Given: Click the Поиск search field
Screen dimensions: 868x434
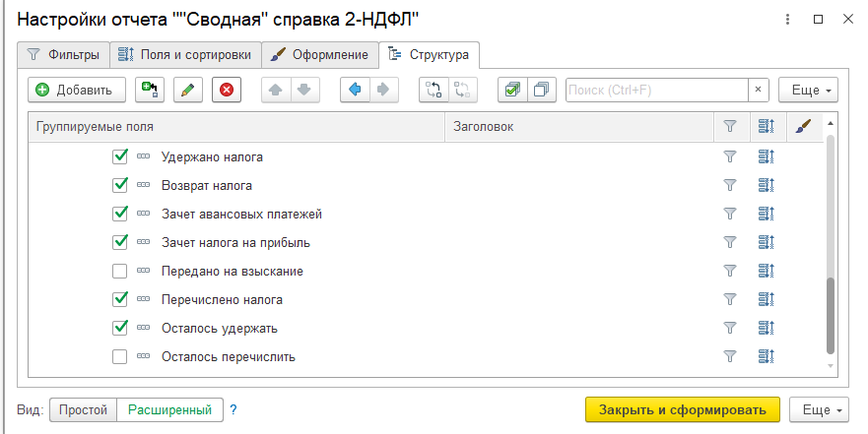Looking at the screenshot, I should tap(656, 90).
